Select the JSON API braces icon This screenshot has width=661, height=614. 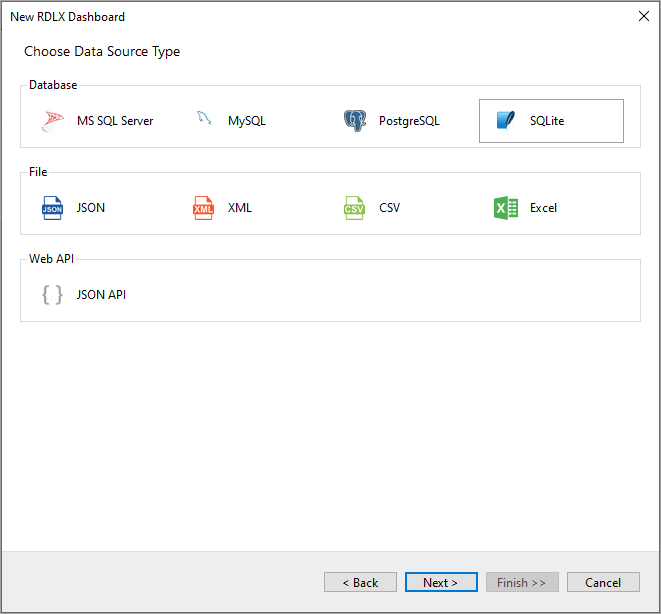pyautogui.click(x=52, y=295)
